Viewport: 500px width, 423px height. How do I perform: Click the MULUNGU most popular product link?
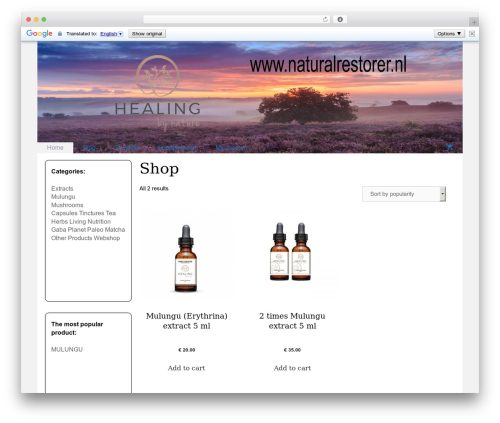[67, 349]
